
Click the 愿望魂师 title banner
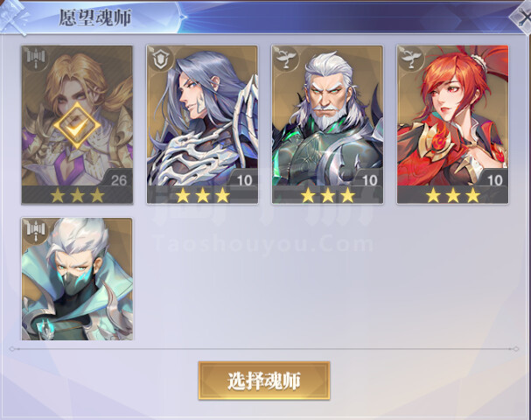point(95,17)
